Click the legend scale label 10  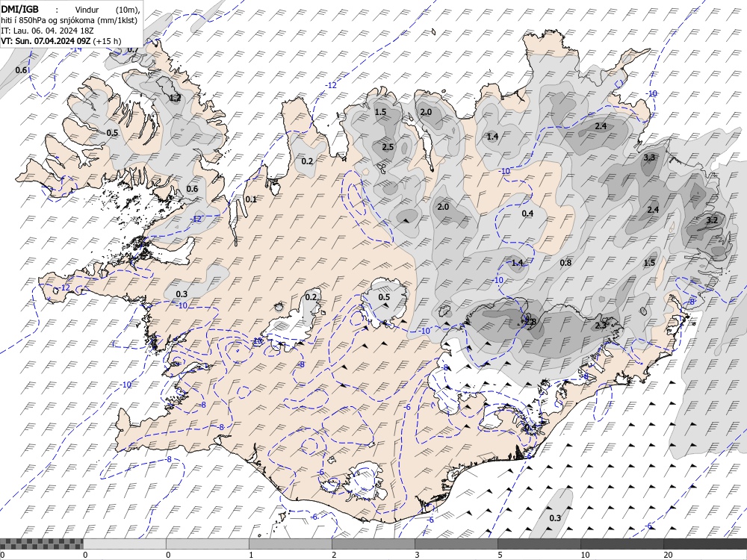(x=585, y=555)
